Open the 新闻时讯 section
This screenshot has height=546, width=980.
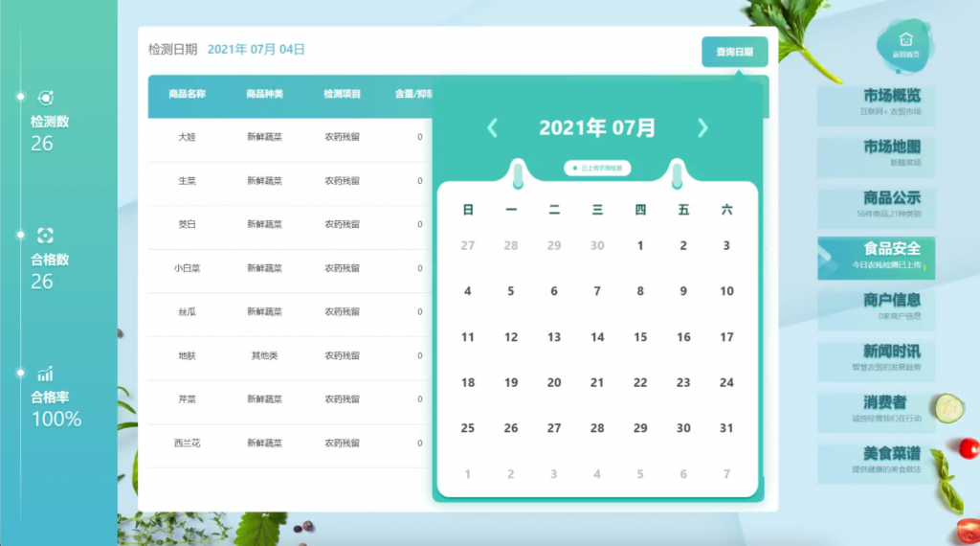click(x=875, y=356)
